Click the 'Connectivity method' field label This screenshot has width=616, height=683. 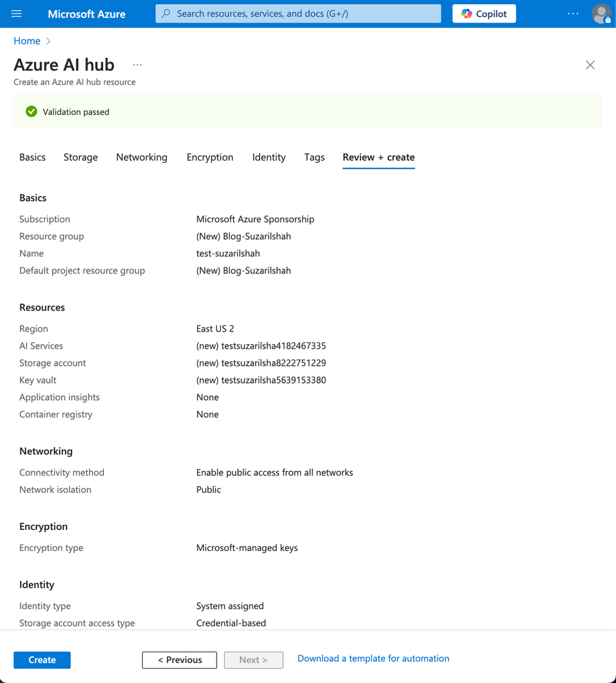[x=62, y=472]
